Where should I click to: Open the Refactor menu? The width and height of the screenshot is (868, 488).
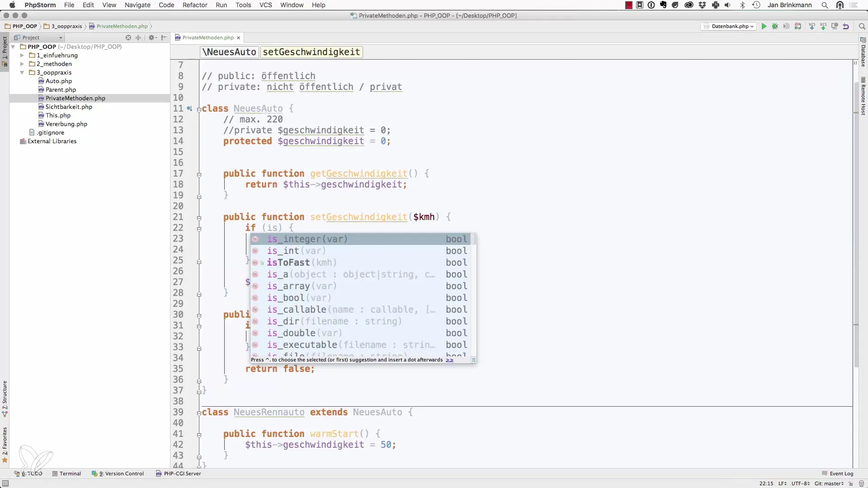195,5
